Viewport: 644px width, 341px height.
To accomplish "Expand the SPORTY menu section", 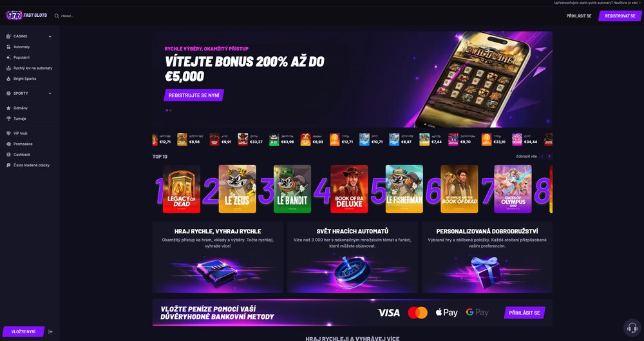I will coord(50,93).
